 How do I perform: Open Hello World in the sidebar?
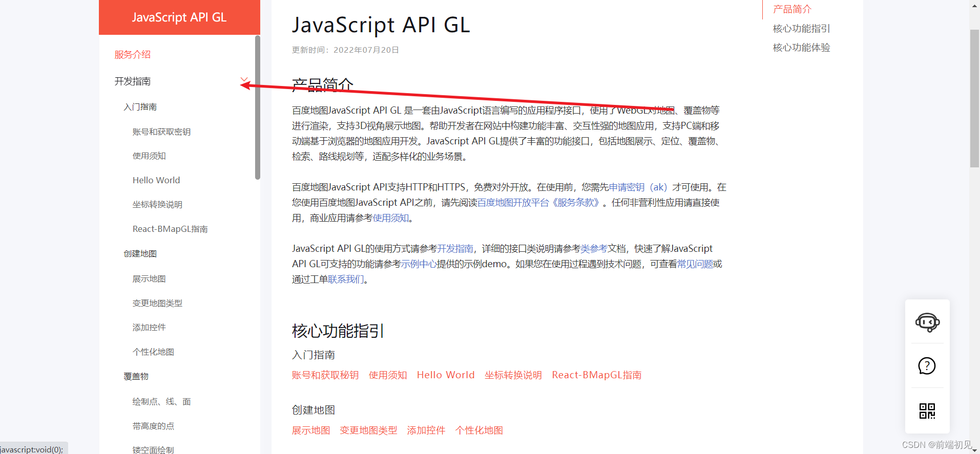click(x=156, y=180)
